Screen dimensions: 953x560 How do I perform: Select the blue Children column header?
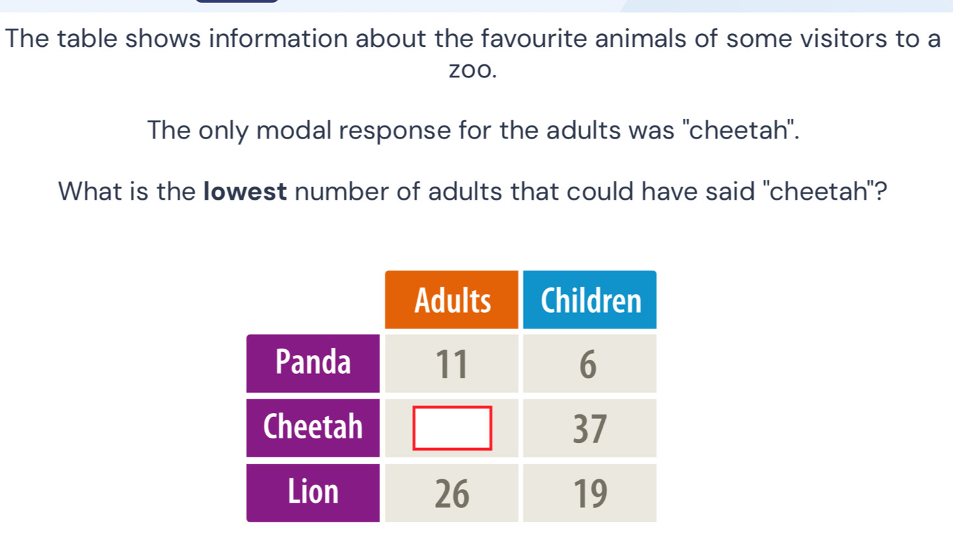pyautogui.click(x=589, y=300)
